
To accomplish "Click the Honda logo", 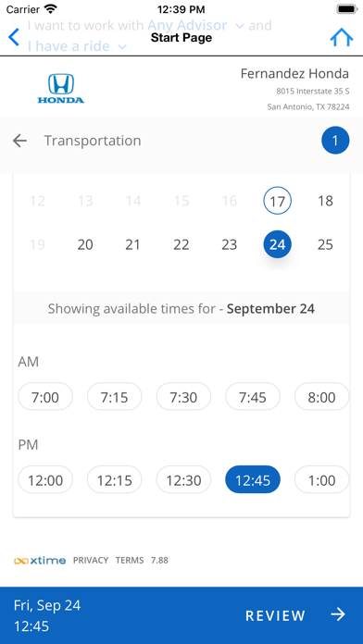I will [61, 88].
